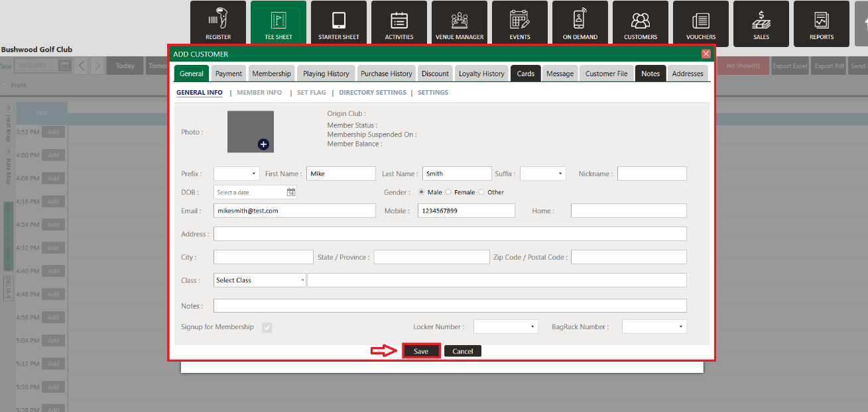The image size is (868, 412).
Task: Open the Settings sub-section
Action: (433, 93)
